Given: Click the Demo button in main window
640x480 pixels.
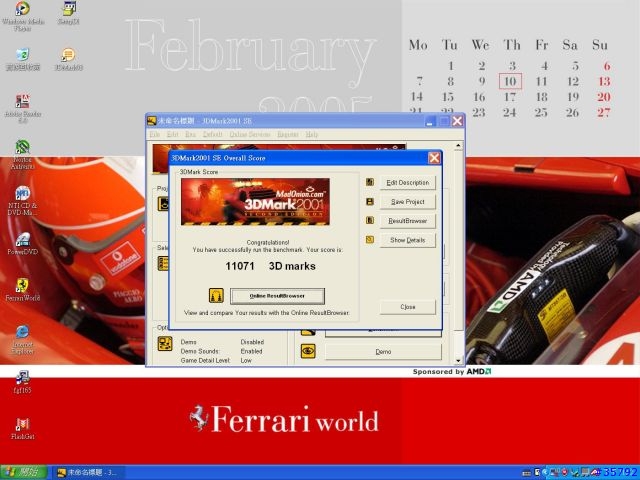Looking at the screenshot, I should [383, 351].
